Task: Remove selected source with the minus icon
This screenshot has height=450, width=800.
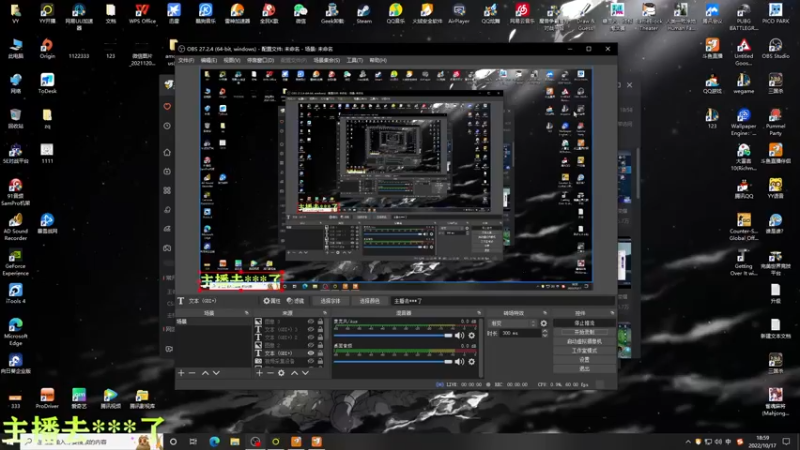Action: [x=270, y=373]
